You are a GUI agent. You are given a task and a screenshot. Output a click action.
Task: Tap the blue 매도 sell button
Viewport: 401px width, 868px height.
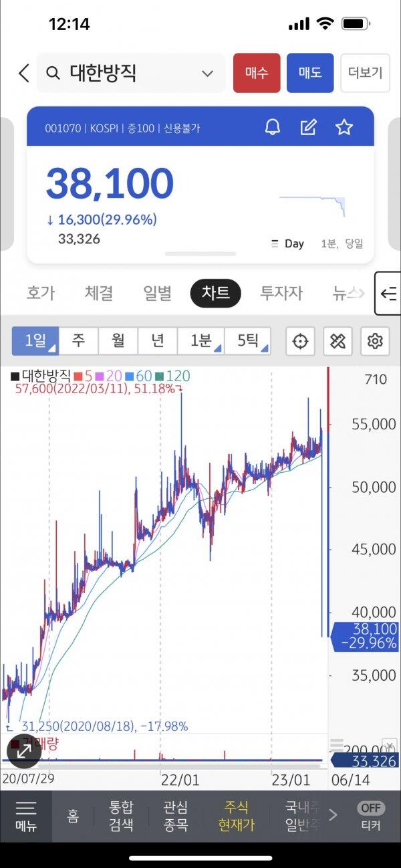[310, 73]
